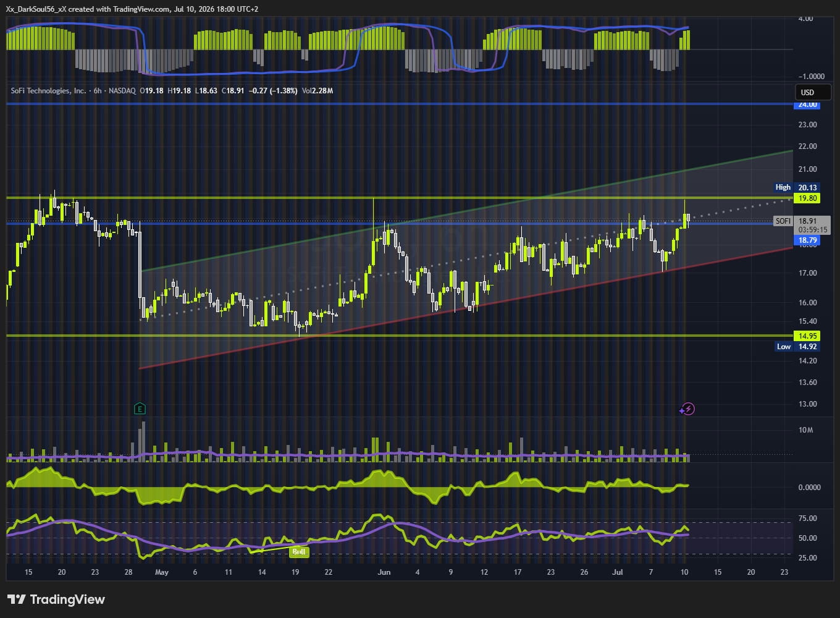840x618 pixels.
Task: Click the −1.0000 top indicator axis value
Action: 811,77
